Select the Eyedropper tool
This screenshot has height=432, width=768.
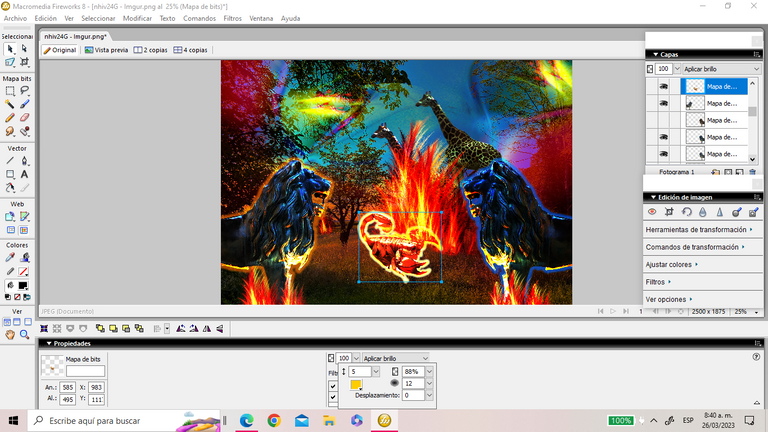[10, 257]
